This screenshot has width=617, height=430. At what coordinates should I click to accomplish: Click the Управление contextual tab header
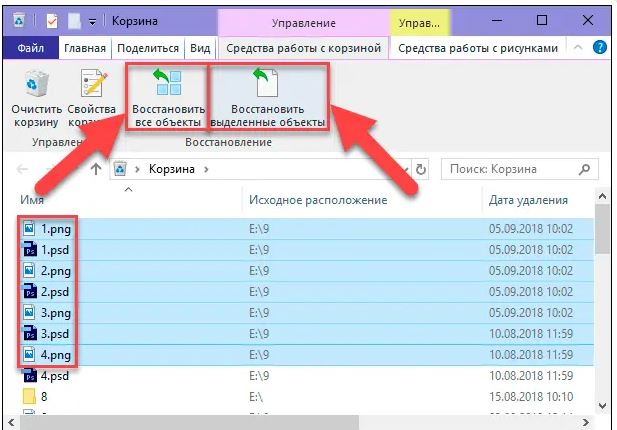tap(303, 23)
